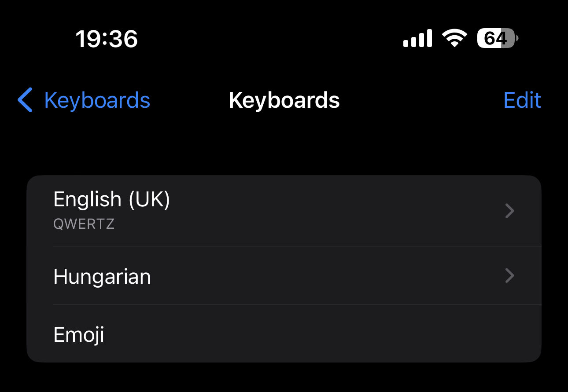Go back using the blue Keyboards label
This screenshot has height=392, width=568.
[x=97, y=100]
